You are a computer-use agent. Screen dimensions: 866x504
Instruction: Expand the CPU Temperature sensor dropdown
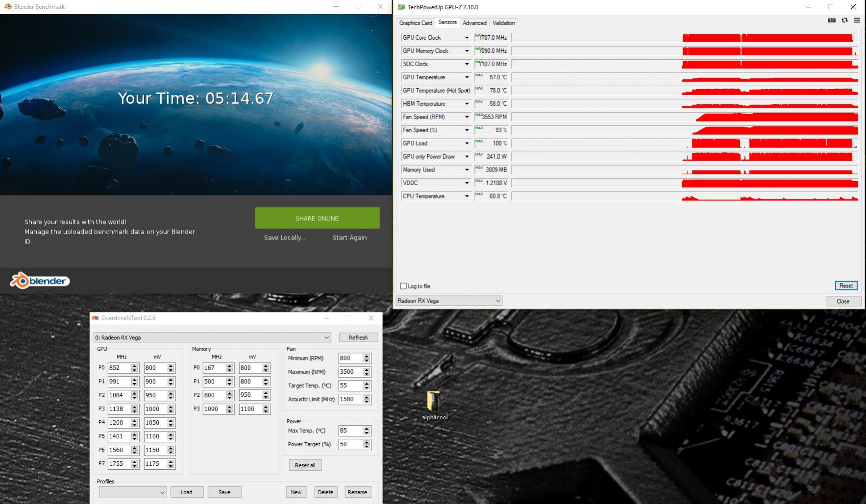467,196
